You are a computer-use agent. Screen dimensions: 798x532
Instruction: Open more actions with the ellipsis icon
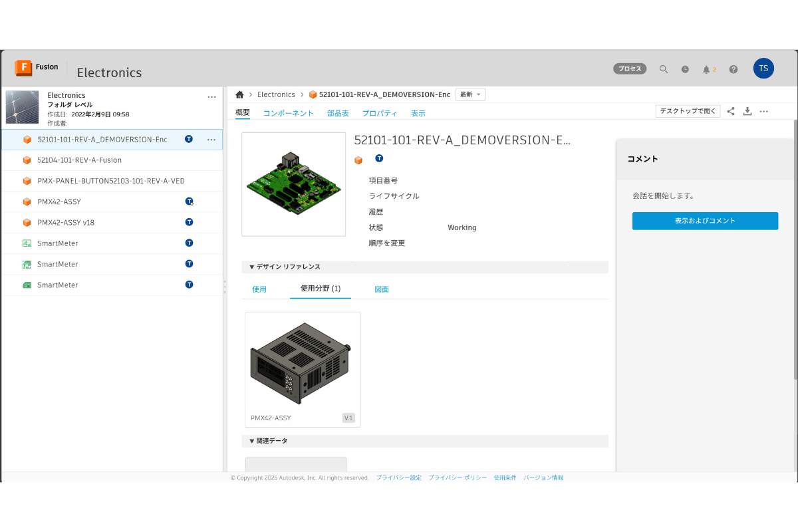coord(763,111)
